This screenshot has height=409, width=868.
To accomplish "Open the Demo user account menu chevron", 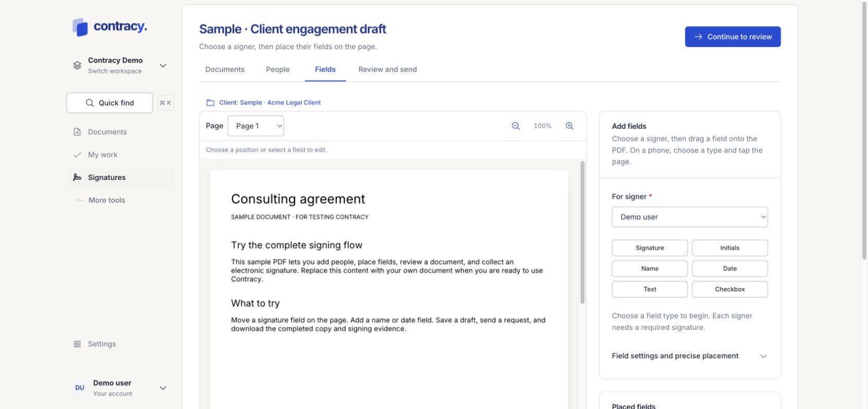I will [x=163, y=388].
